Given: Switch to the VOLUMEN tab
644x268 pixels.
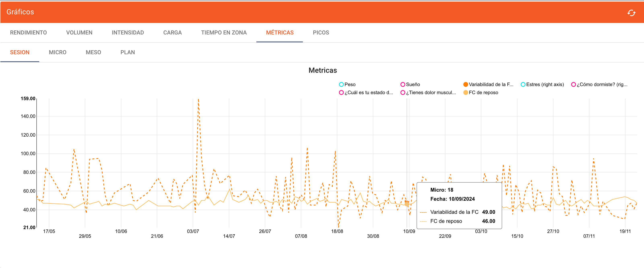Looking at the screenshot, I should 79,32.
